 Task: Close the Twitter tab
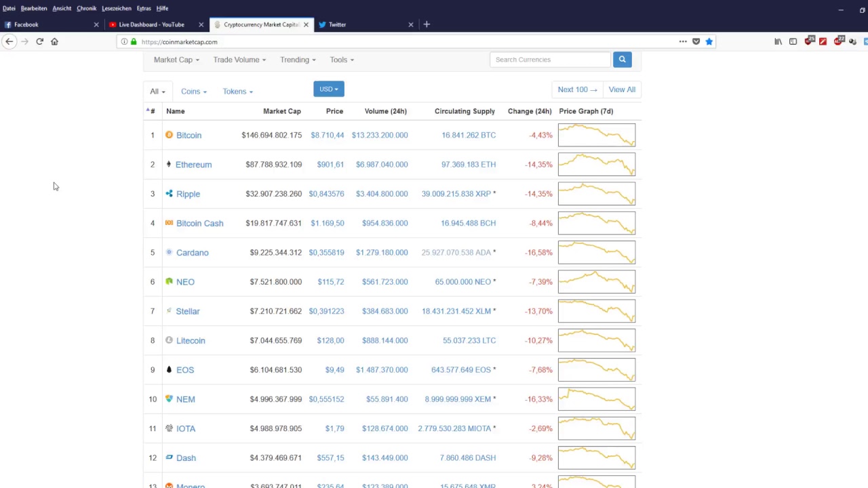pos(410,24)
